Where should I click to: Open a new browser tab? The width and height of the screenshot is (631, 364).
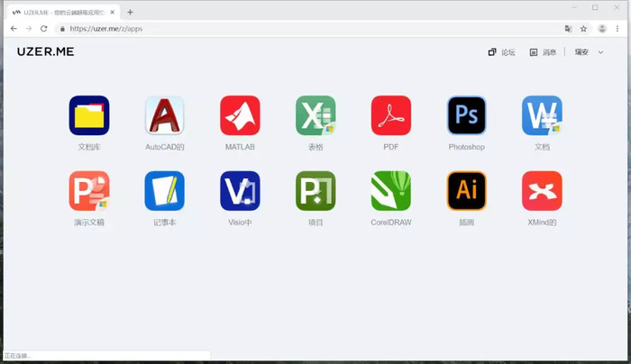(x=130, y=12)
